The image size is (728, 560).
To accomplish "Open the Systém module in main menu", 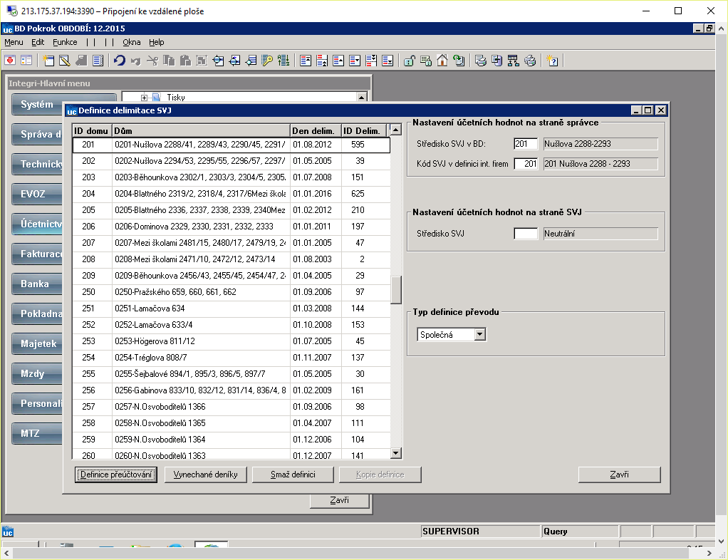I will (x=37, y=105).
